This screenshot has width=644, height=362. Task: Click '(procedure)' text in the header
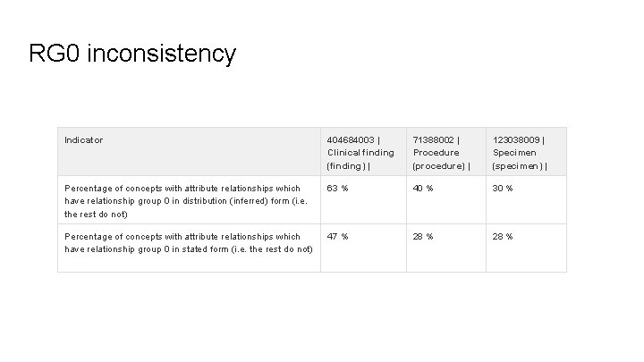(x=438, y=166)
